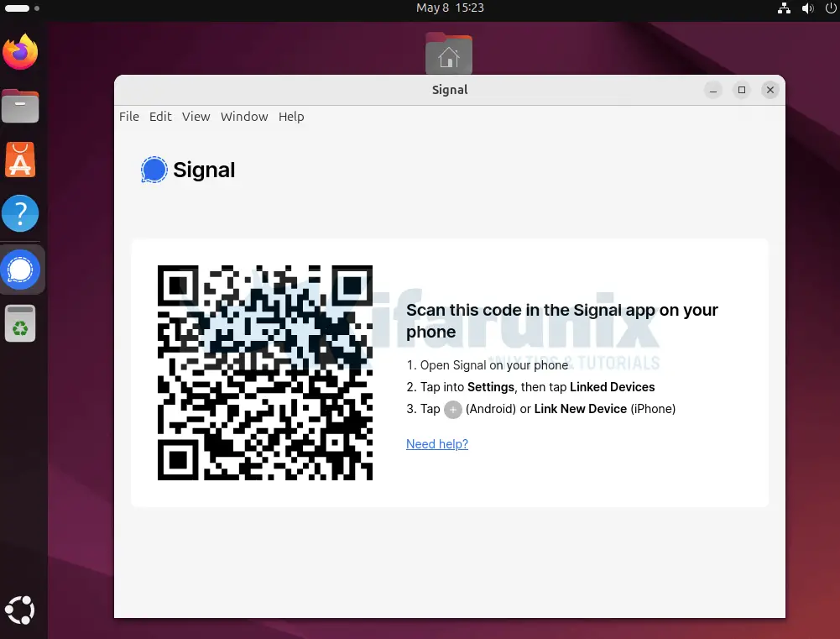Open the Trash from the dock
The width and height of the screenshot is (840, 639).
pyautogui.click(x=20, y=324)
